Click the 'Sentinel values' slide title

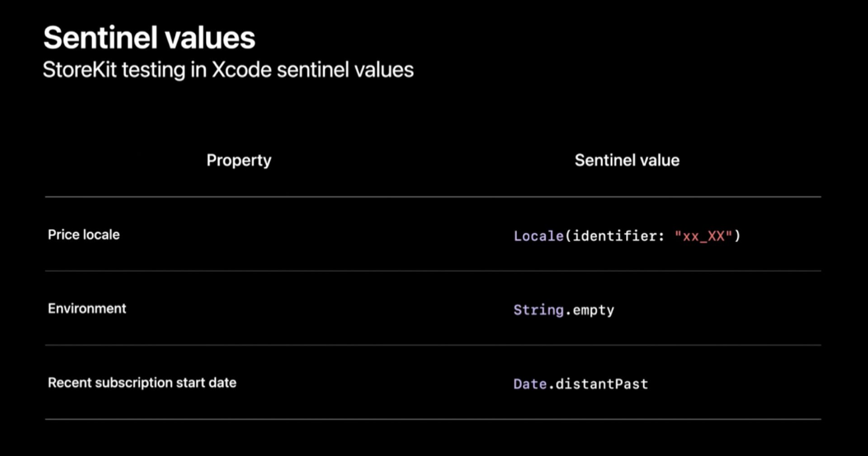(x=149, y=38)
